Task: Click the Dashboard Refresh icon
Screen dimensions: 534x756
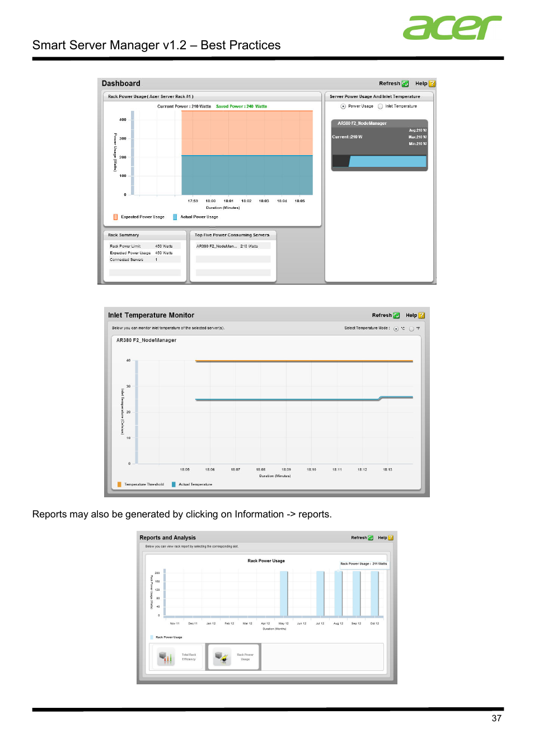Action: 405,83
